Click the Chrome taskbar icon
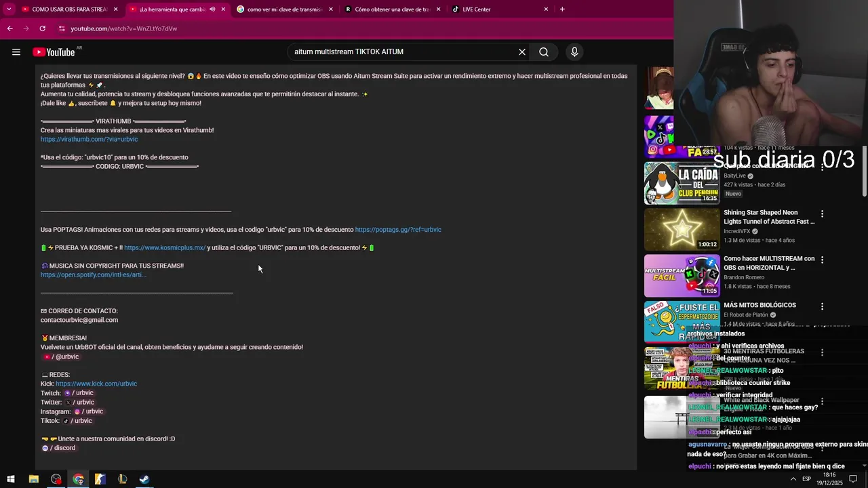Image resolution: width=868 pixels, height=488 pixels. [x=78, y=479]
